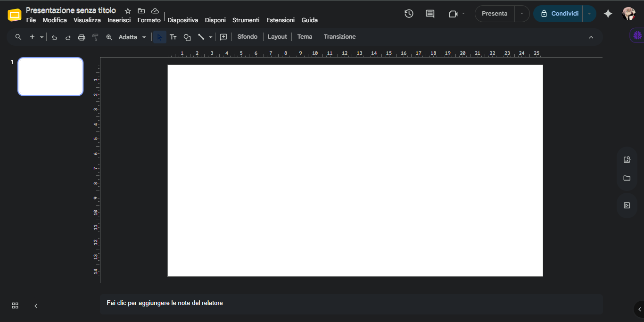644x322 pixels.
Task: Star the presentation title
Action: [x=128, y=11]
